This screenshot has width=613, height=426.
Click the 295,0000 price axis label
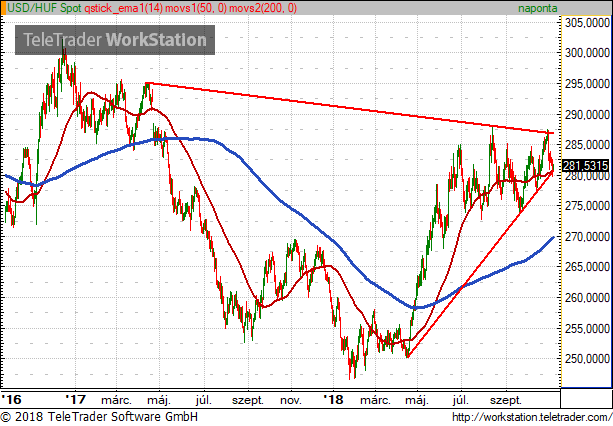587,84
